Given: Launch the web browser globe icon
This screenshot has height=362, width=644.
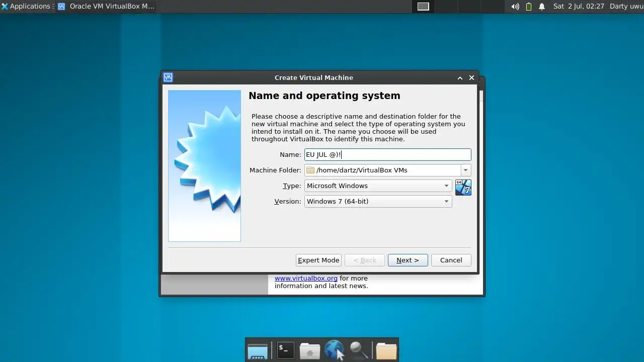Looking at the screenshot, I should (334, 350).
